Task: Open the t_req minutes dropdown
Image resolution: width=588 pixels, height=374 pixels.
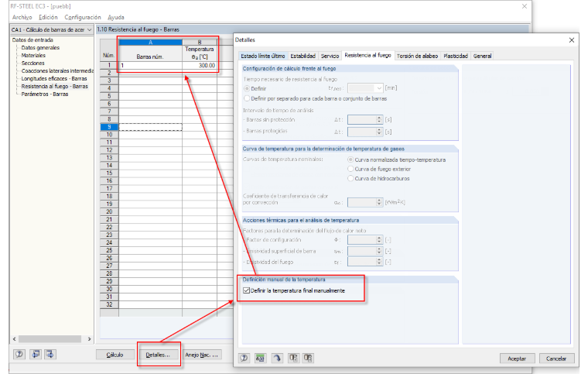Action: pos(379,88)
